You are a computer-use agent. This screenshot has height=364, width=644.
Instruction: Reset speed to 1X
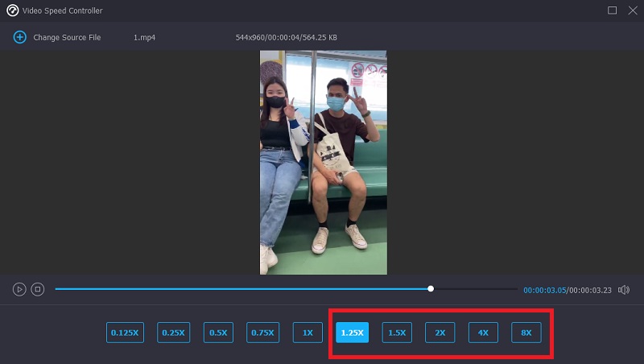tap(308, 333)
